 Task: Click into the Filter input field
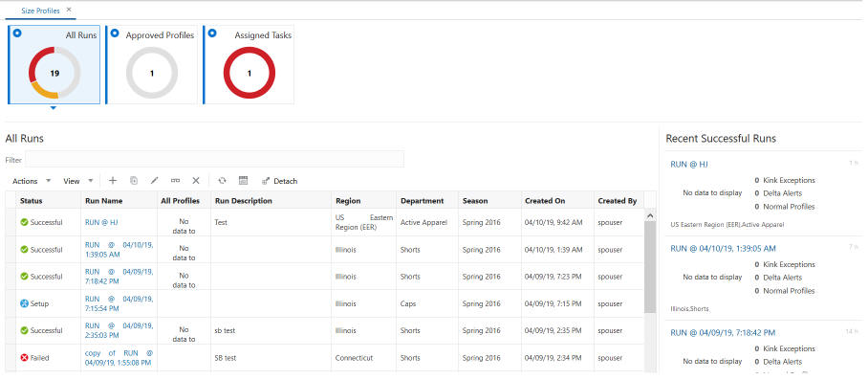pos(215,160)
